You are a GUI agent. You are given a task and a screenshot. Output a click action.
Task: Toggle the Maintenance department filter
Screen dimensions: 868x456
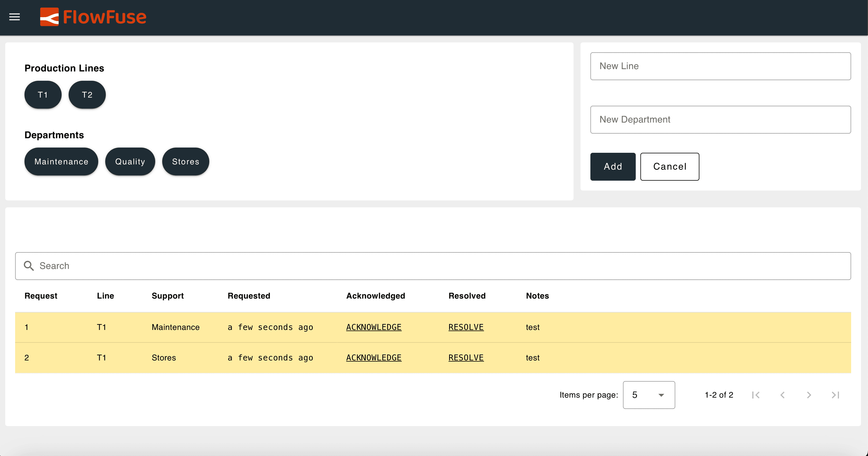coord(61,161)
